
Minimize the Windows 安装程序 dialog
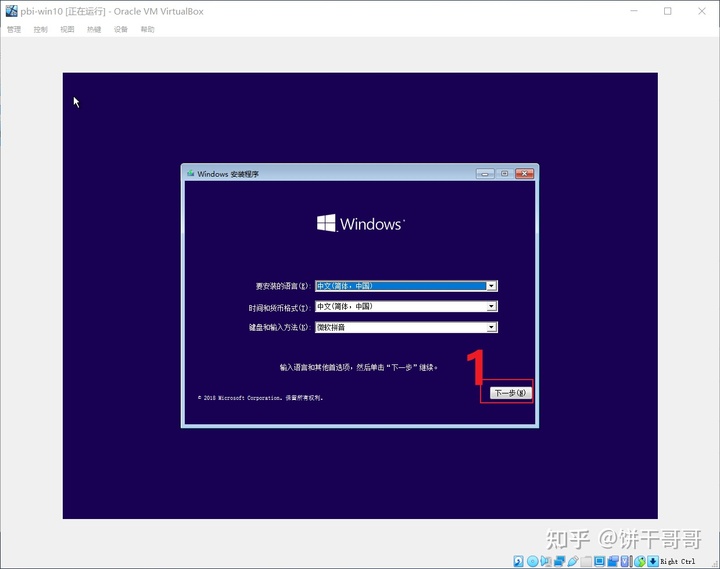(x=485, y=174)
